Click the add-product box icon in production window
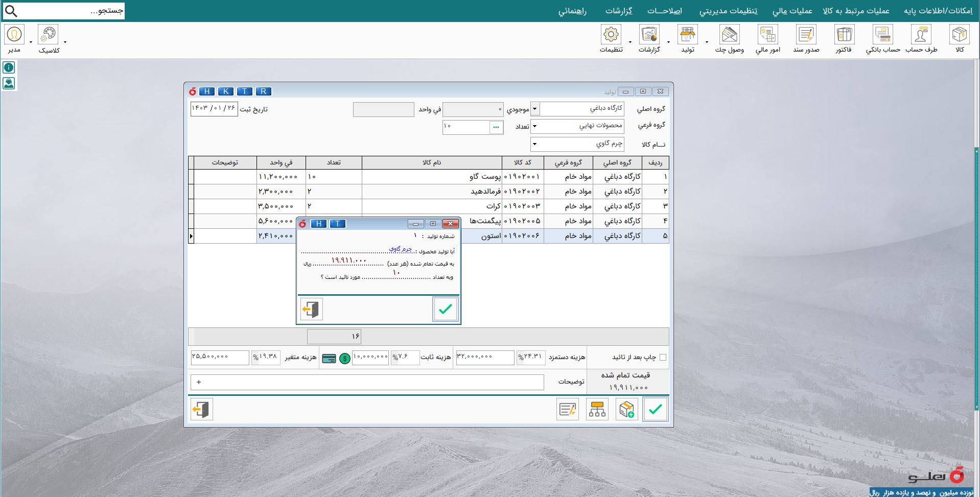 626,409
